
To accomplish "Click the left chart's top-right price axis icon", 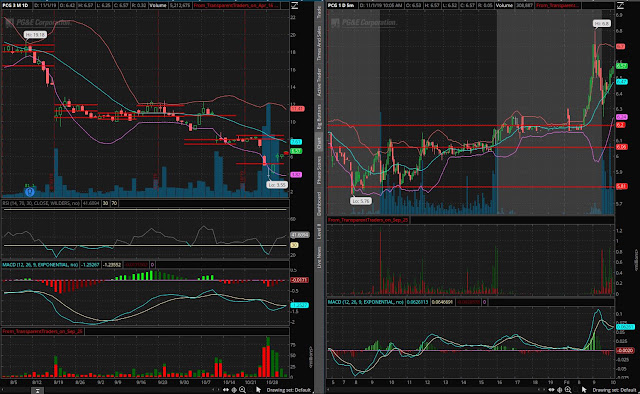I will 294,5.
